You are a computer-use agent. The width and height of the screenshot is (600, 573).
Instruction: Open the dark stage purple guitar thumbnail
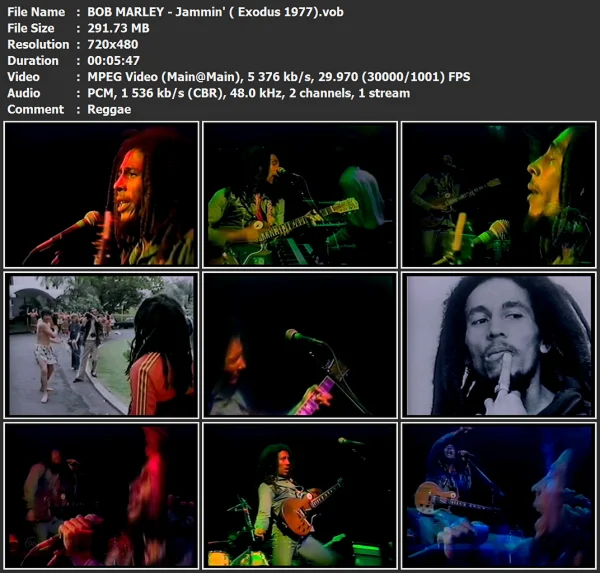[300, 345]
